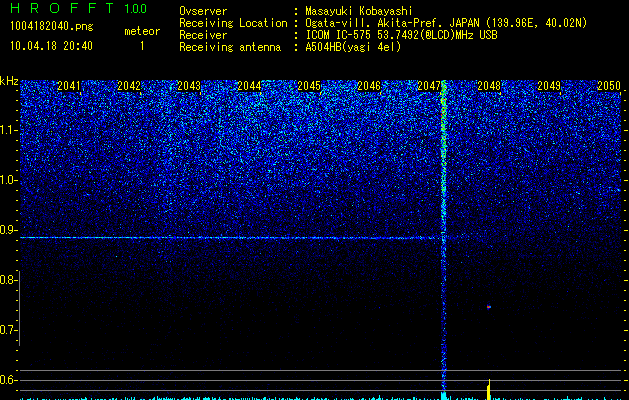This screenshot has width=629, height=400.
Task: Click the 1.1 kHz frequency tick label
Action: point(6,130)
